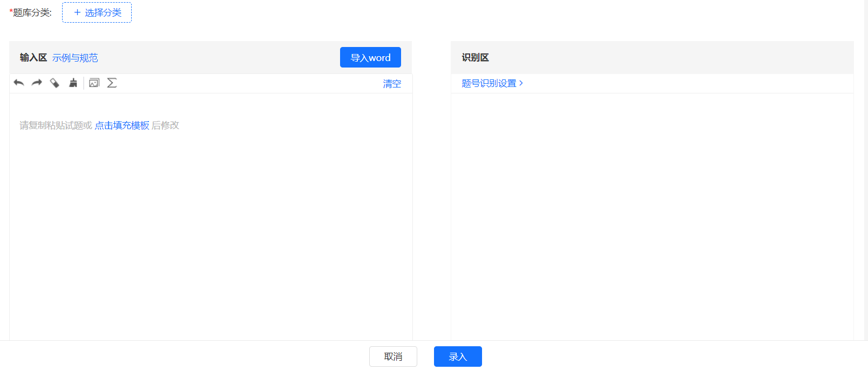Click the 点击填充模板 link
The height and width of the screenshot is (370, 868).
(122, 125)
